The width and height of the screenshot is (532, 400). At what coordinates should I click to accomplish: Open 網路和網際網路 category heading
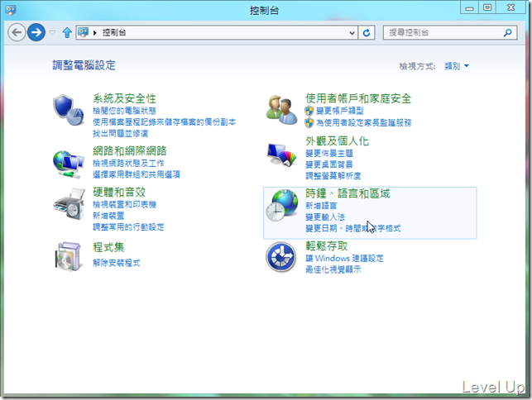pos(130,151)
